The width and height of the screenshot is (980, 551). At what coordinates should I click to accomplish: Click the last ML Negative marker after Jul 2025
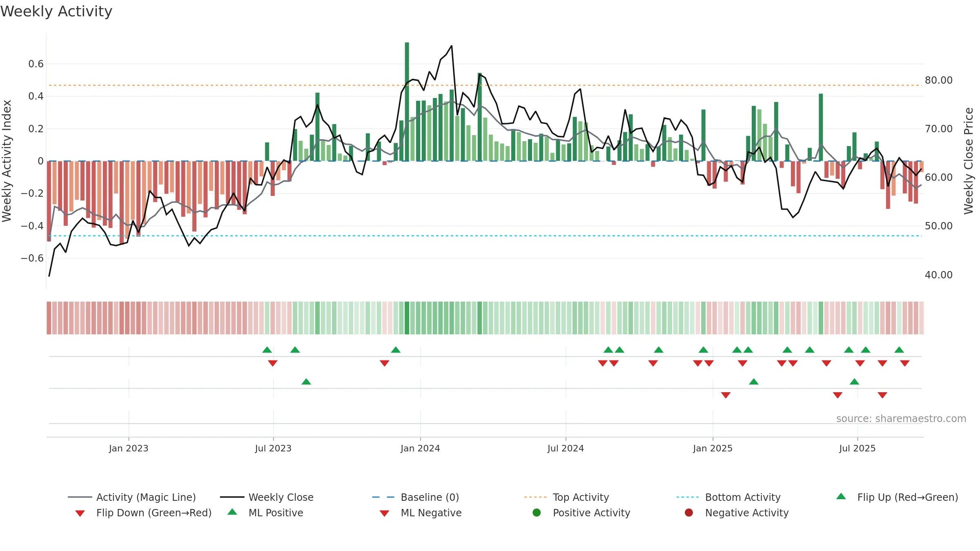[882, 395]
